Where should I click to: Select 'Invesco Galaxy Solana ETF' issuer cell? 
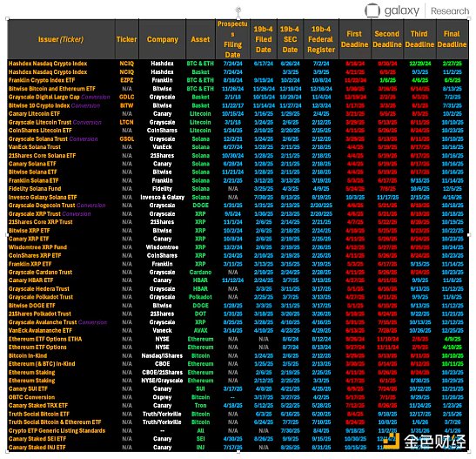[43, 197]
